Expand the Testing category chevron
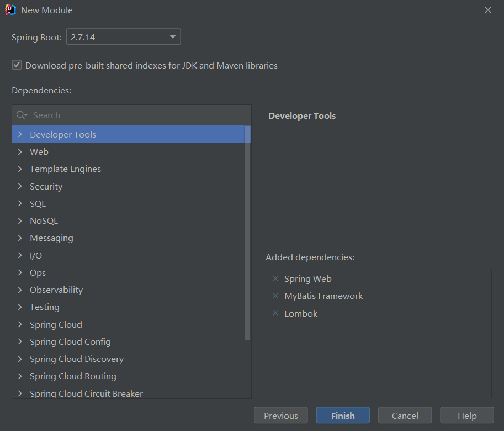The image size is (504, 431). click(x=20, y=307)
